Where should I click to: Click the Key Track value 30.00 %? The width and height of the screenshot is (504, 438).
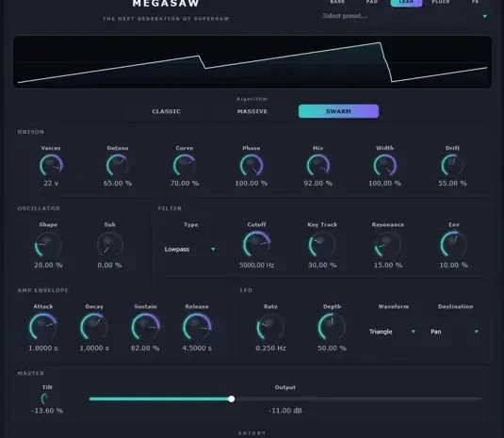click(x=322, y=265)
